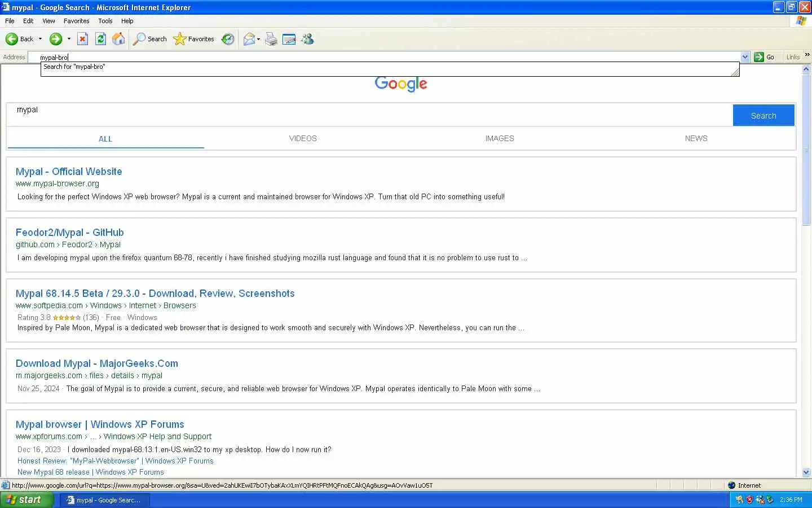Image resolution: width=812 pixels, height=508 pixels.
Task: Switch to the VIDEOS results tab
Action: [303, 138]
